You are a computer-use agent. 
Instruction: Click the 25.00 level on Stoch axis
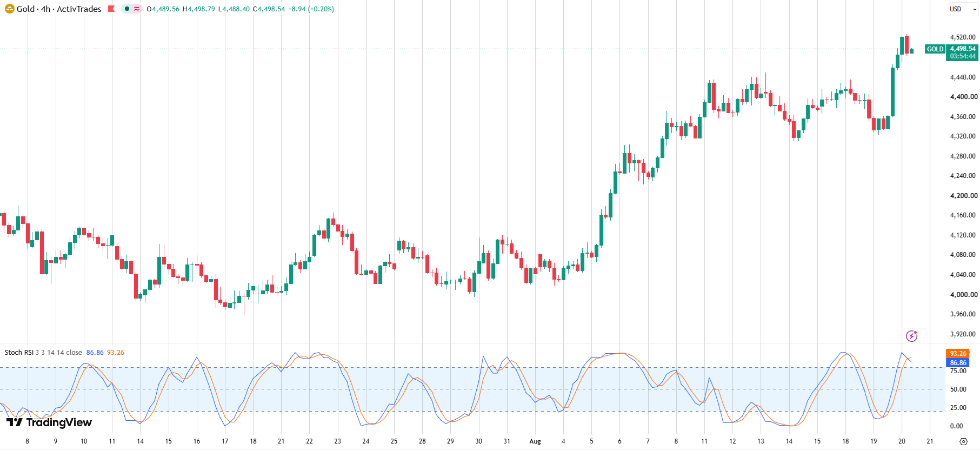point(958,408)
